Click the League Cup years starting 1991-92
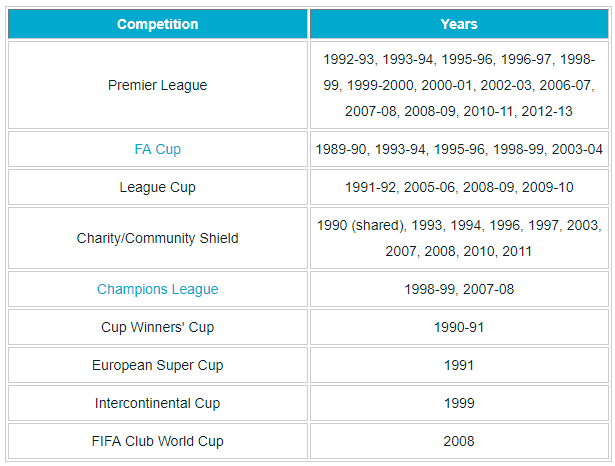Image resolution: width=615 pixels, height=466 pixels. (459, 187)
